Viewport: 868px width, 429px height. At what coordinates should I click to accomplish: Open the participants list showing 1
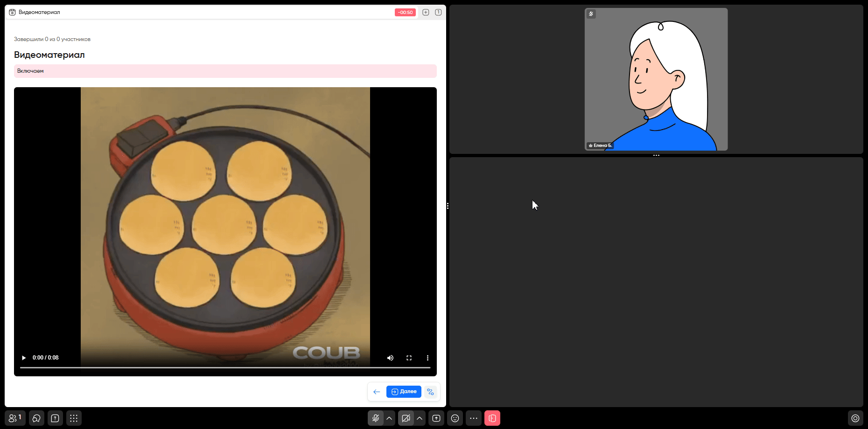[15, 418]
